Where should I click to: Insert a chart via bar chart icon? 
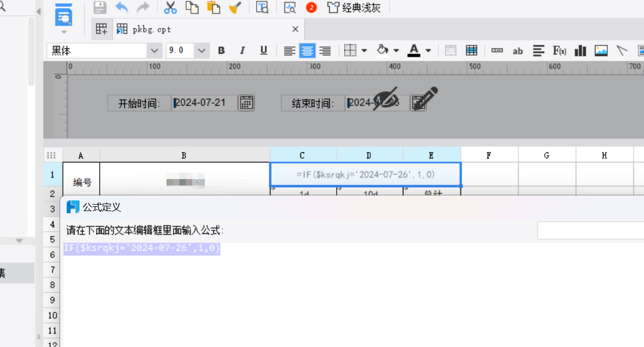(581, 51)
